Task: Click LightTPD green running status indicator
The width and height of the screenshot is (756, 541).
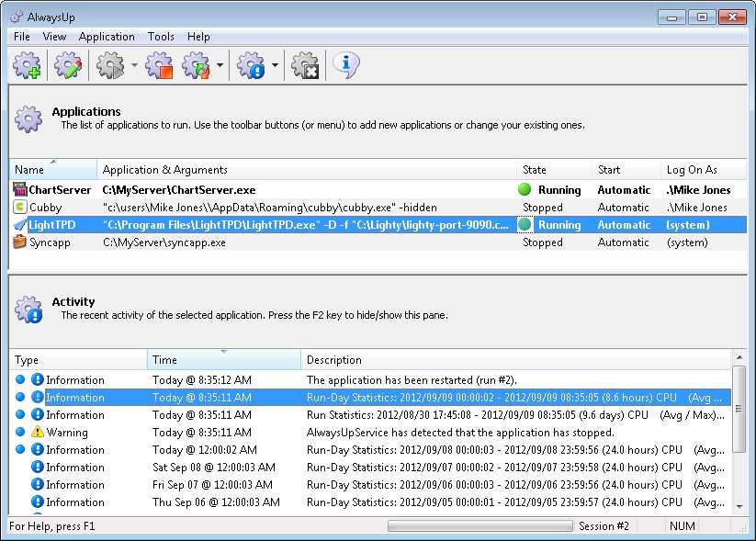Action: pos(525,225)
